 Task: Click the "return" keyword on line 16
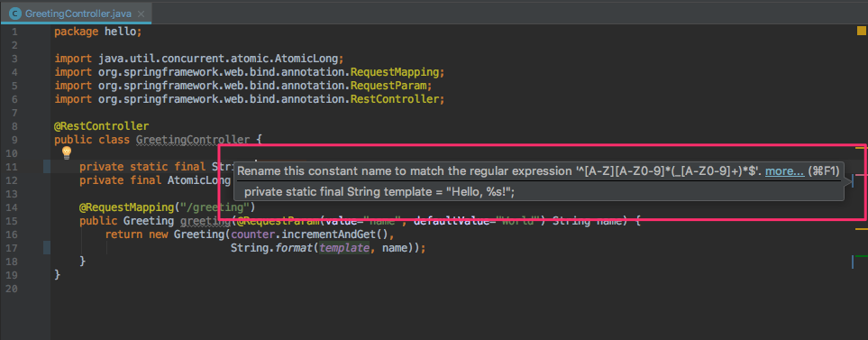pos(123,234)
